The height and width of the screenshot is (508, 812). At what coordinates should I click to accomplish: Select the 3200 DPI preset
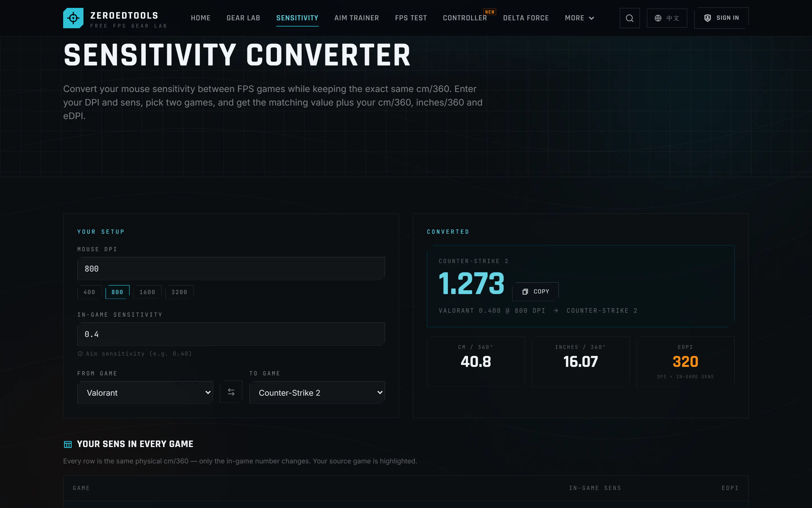tap(179, 292)
